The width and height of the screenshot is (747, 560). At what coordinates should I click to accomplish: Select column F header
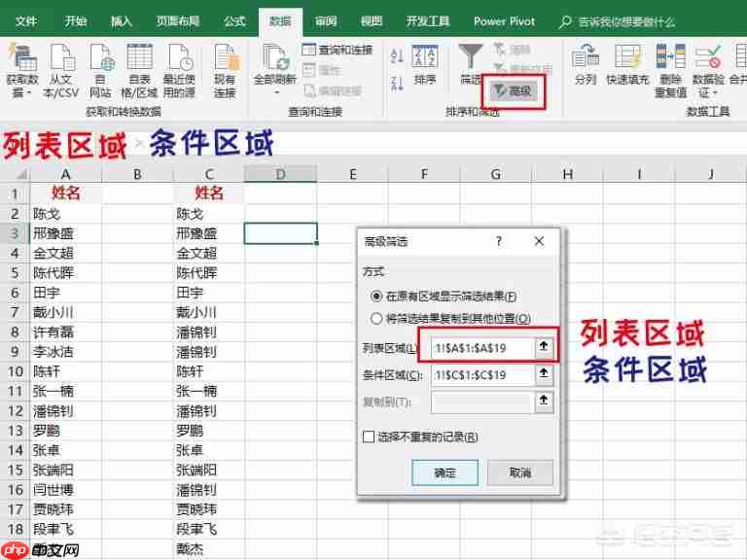click(424, 174)
